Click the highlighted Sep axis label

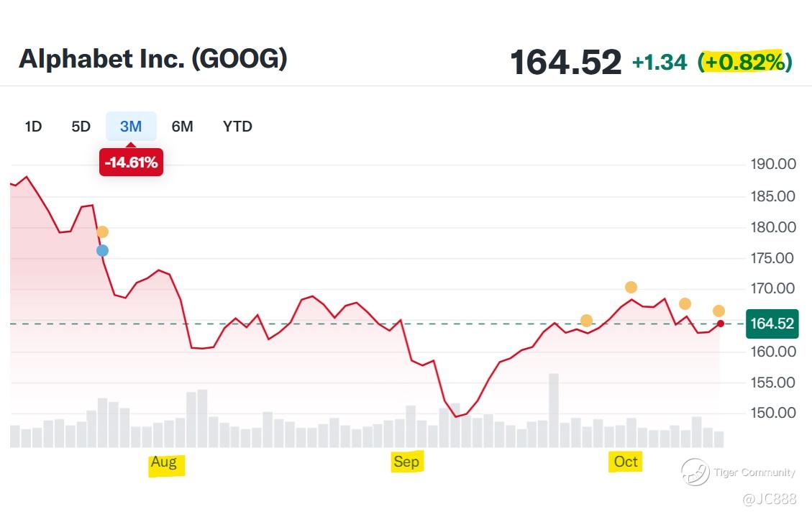(x=406, y=462)
